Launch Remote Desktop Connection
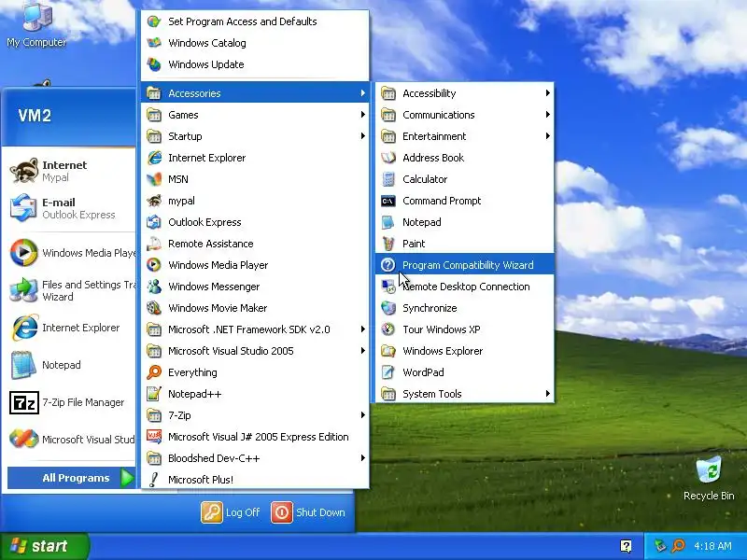 pos(464,287)
